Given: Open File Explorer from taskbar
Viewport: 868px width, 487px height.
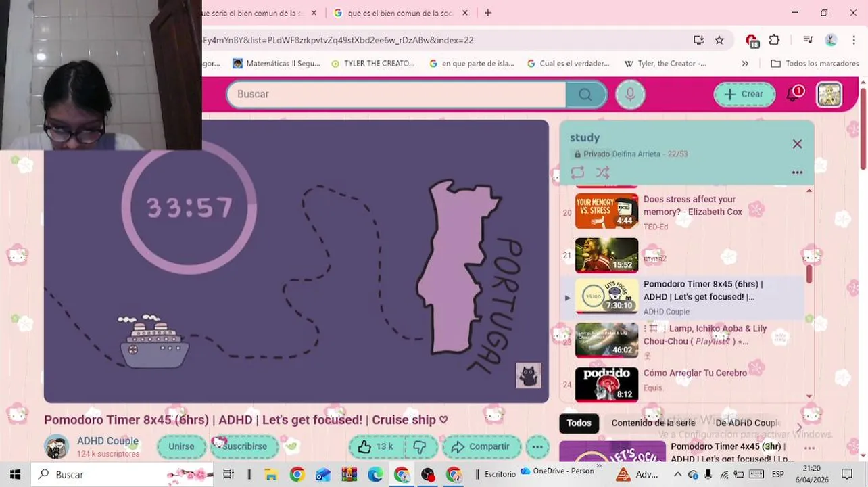Looking at the screenshot, I should coord(271,474).
